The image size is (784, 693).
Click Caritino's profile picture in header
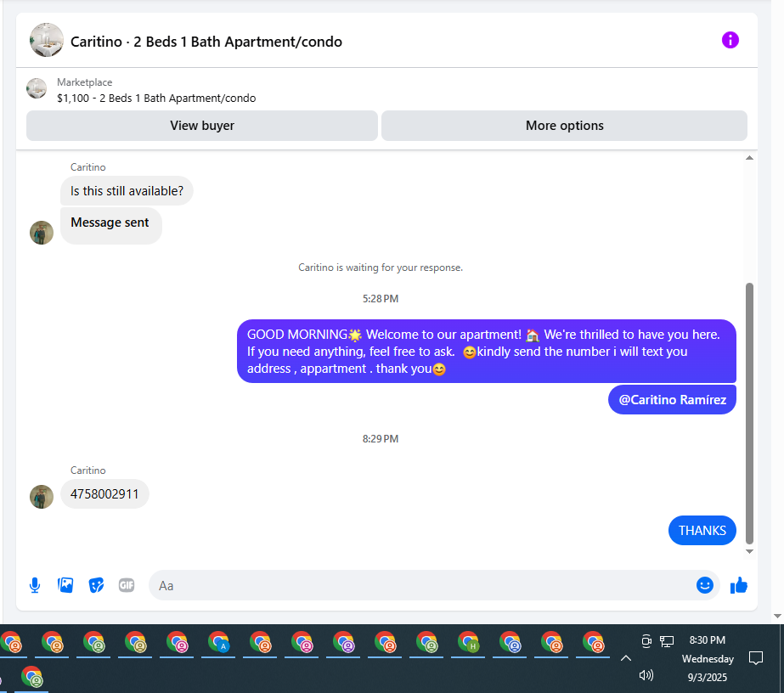47,40
